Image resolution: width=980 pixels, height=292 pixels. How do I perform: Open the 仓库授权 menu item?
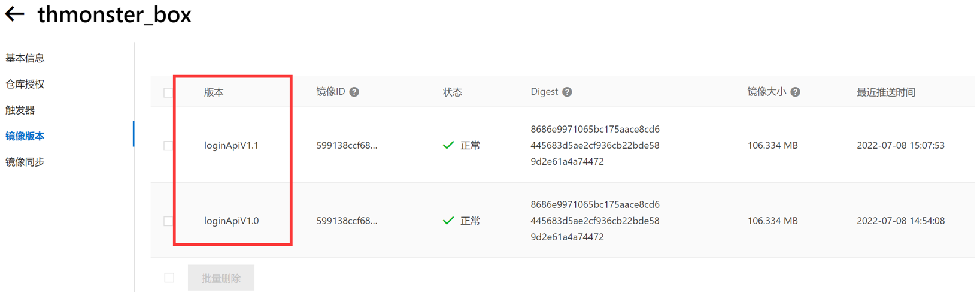point(25,84)
